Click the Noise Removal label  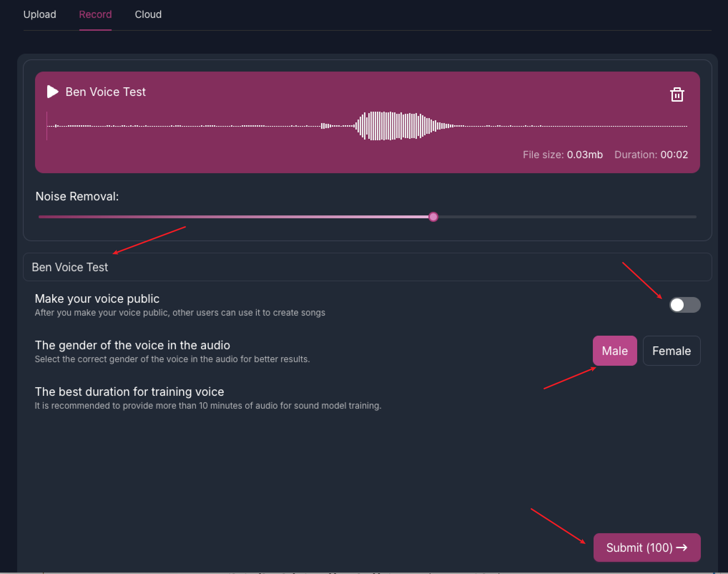click(x=77, y=196)
